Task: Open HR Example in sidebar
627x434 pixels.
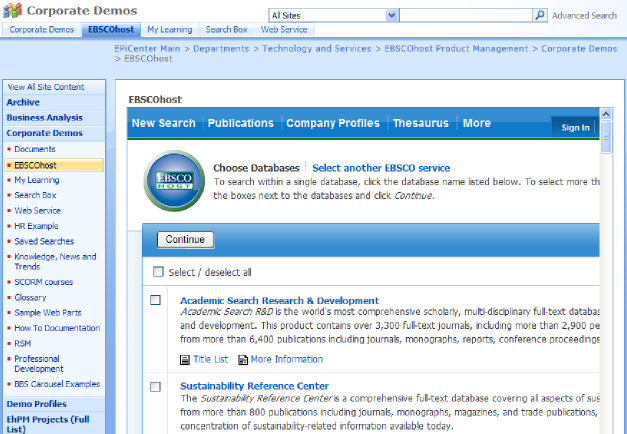Action: pyautogui.click(x=36, y=226)
